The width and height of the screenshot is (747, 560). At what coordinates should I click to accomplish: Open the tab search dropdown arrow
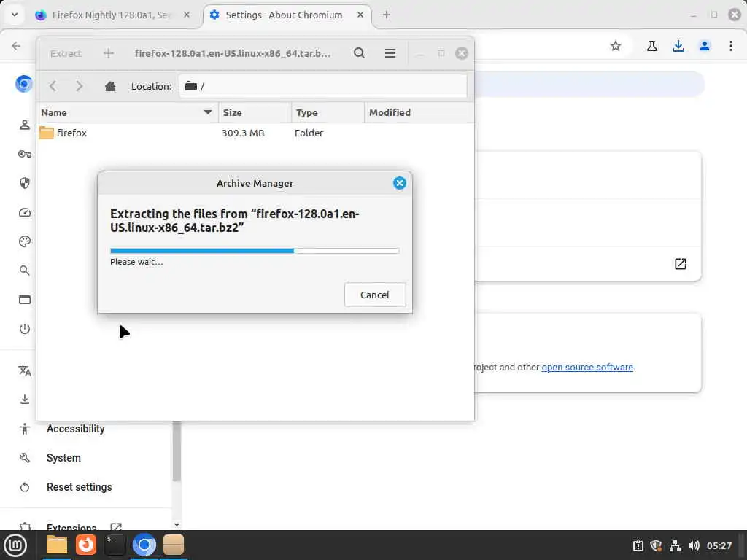click(x=15, y=15)
